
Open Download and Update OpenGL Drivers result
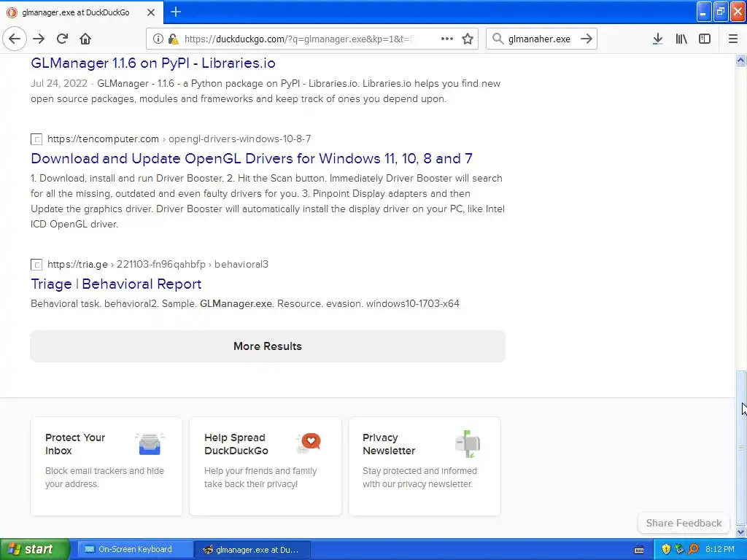tap(252, 158)
